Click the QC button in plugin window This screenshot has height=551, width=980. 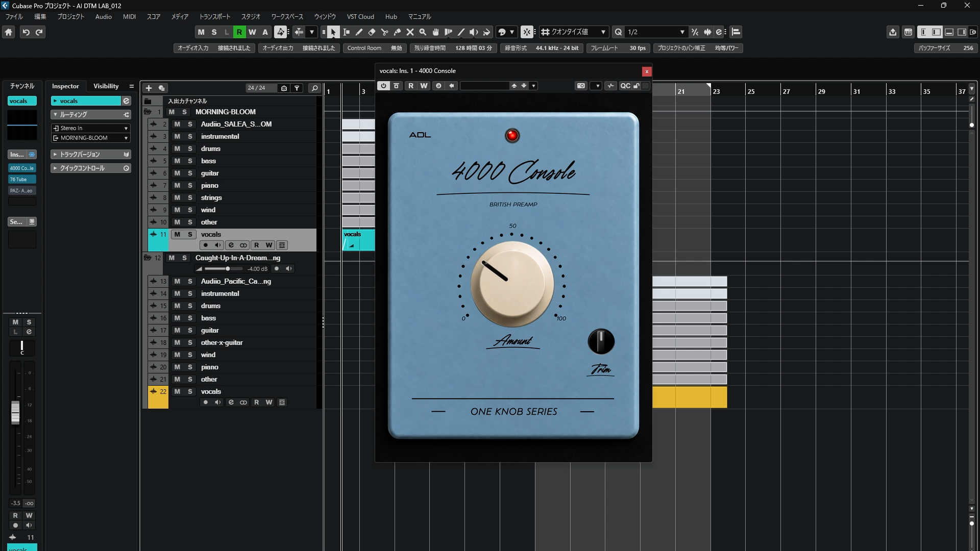[625, 86]
